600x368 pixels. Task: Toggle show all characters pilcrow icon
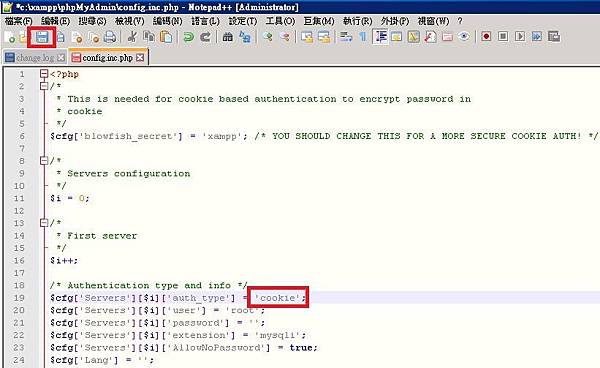point(363,37)
